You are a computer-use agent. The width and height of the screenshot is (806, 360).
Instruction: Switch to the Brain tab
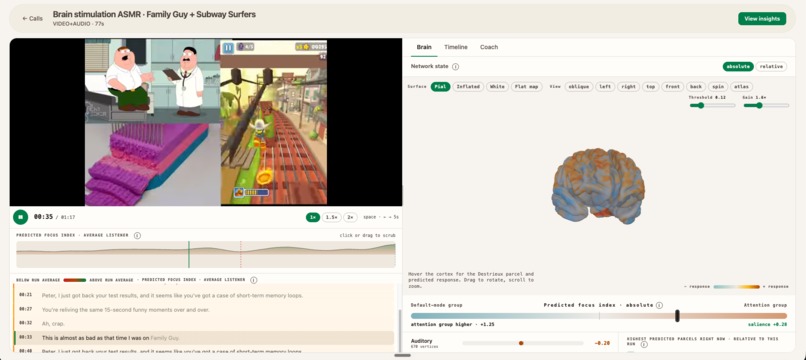point(424,47)
